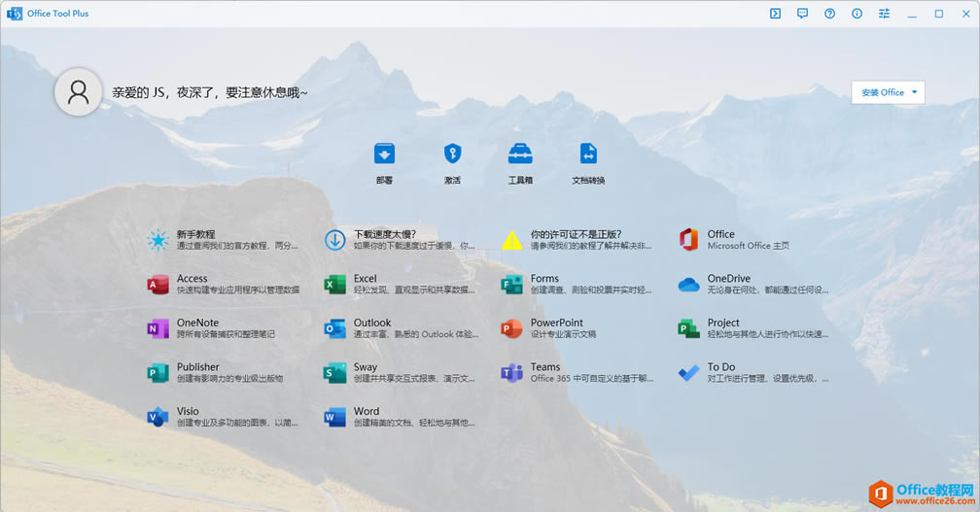Click the download arrow circle icon

[x=335, y=240]
